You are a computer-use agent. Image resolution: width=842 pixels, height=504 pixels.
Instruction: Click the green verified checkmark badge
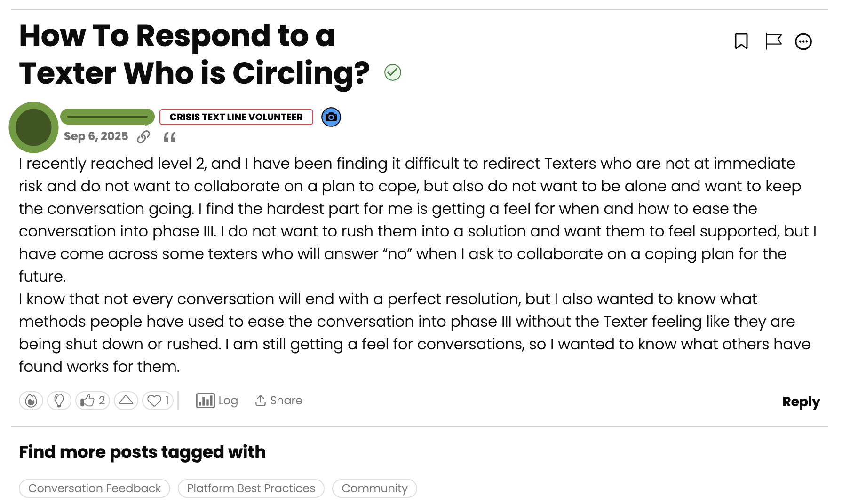click(x=393, y=72)
